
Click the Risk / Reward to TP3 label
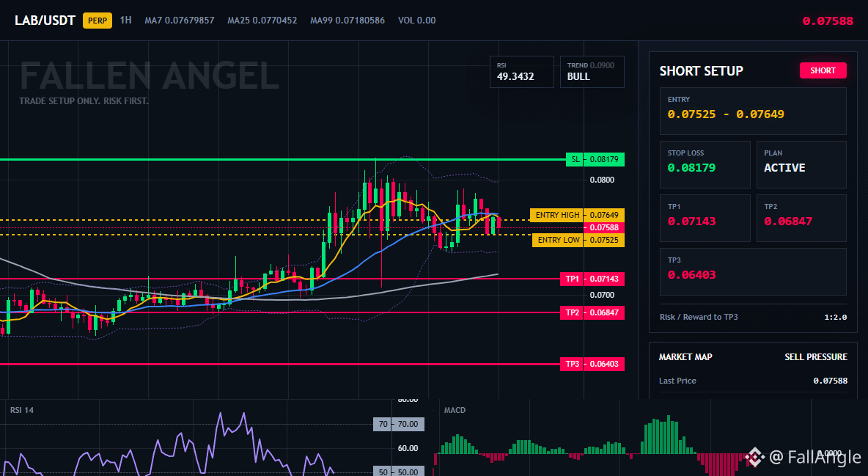point(699,317)
